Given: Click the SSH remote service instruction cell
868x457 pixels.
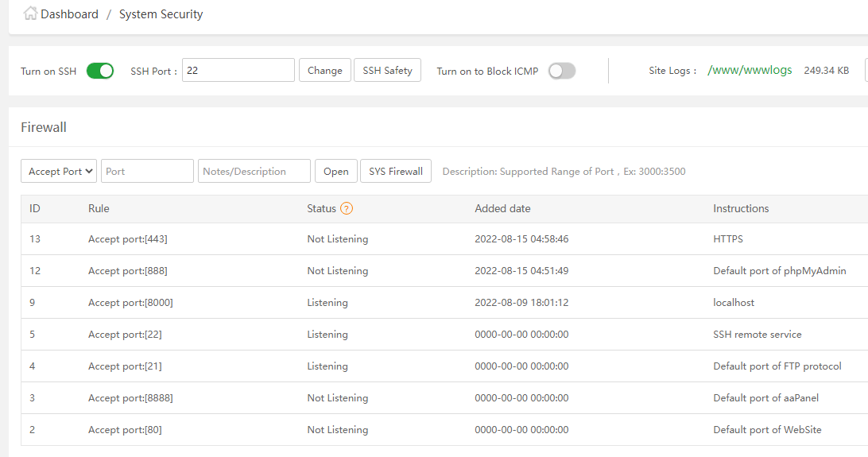Looking at the screenshot, I should pyautogui.click(x=757, y=334).
